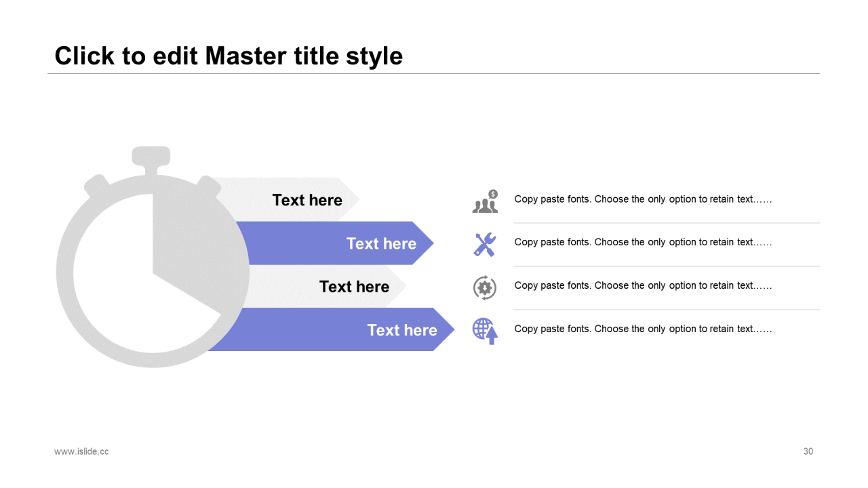Click the description text beside the gear icon

click(x=643, y=285)
